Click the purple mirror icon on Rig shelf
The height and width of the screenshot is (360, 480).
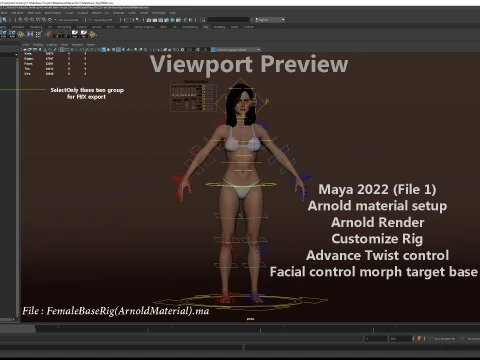click(30, 34)
